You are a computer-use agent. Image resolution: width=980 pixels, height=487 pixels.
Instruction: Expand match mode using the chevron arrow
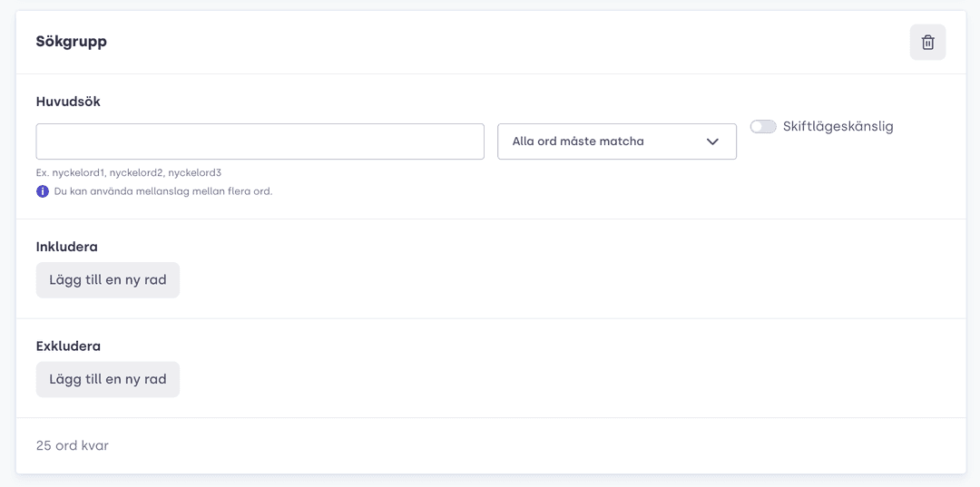pyautogui.click(x=712, y=141)
